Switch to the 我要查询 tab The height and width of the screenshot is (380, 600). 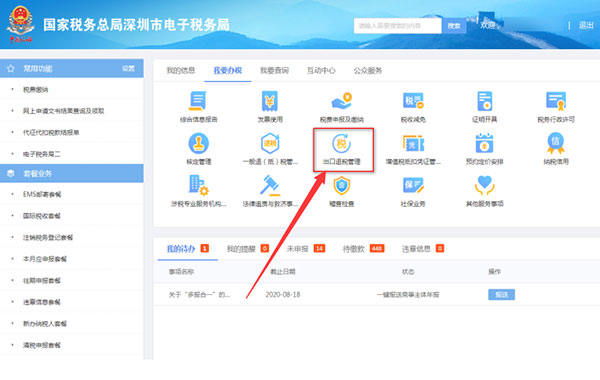[x=274, y=70]
